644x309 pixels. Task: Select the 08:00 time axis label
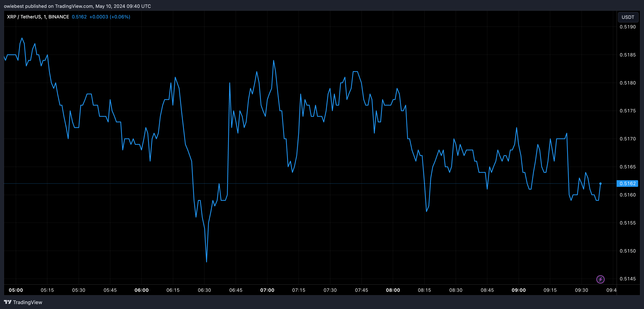point(393,290)
